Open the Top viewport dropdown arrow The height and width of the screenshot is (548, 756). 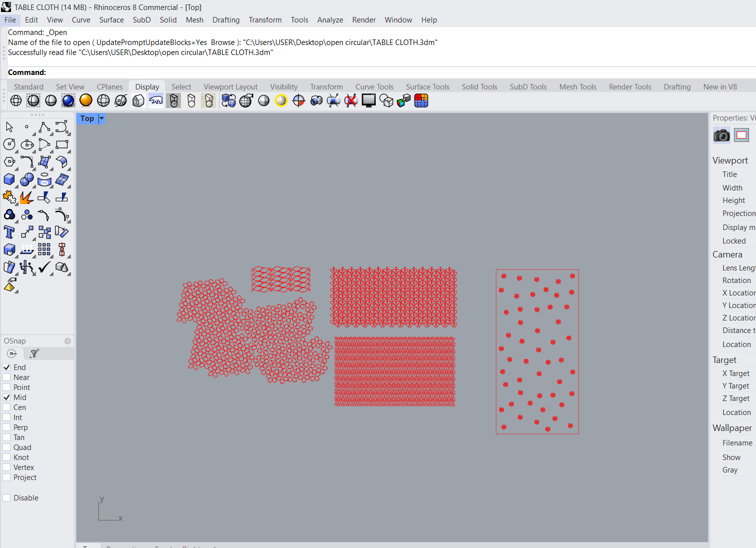102,118
